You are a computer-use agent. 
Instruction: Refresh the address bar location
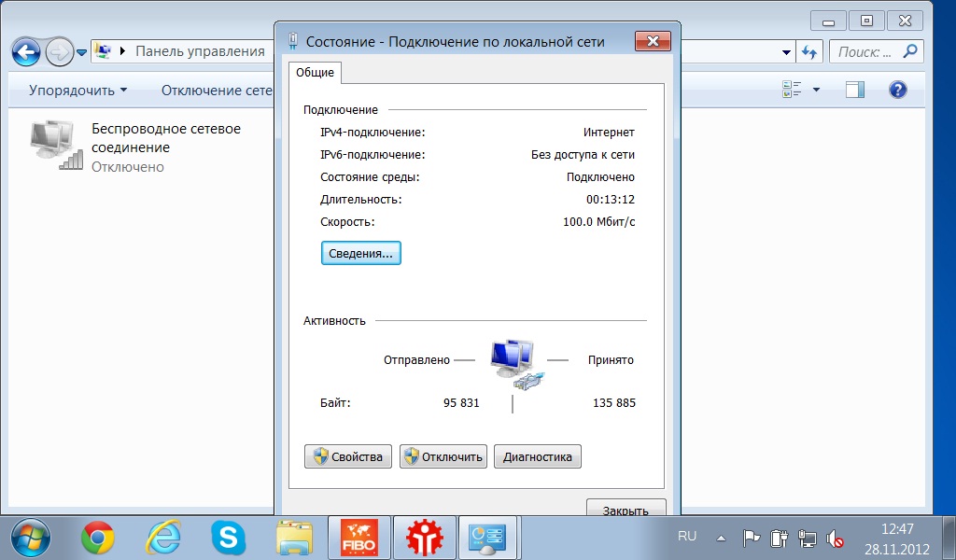(810, 51)
